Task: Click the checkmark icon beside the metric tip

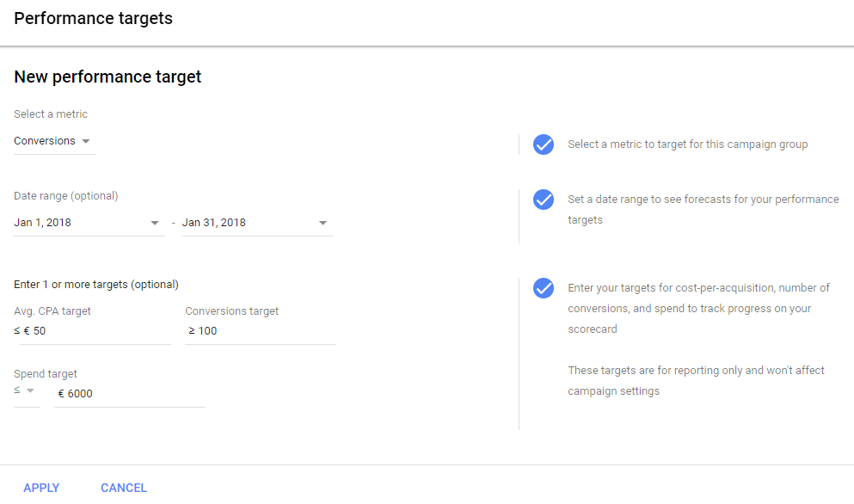Action: (x=544, y=144)
